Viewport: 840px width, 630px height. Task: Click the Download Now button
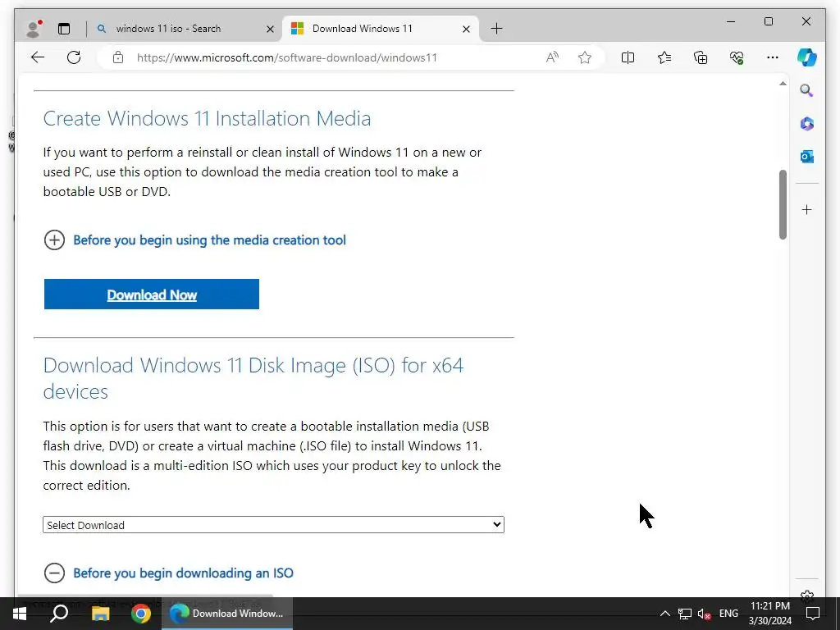[152, 294]
